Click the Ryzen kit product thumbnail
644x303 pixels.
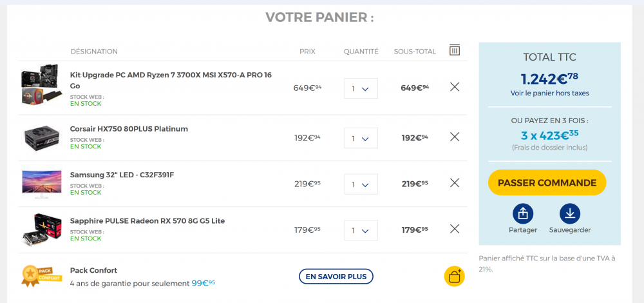point(42,84)
